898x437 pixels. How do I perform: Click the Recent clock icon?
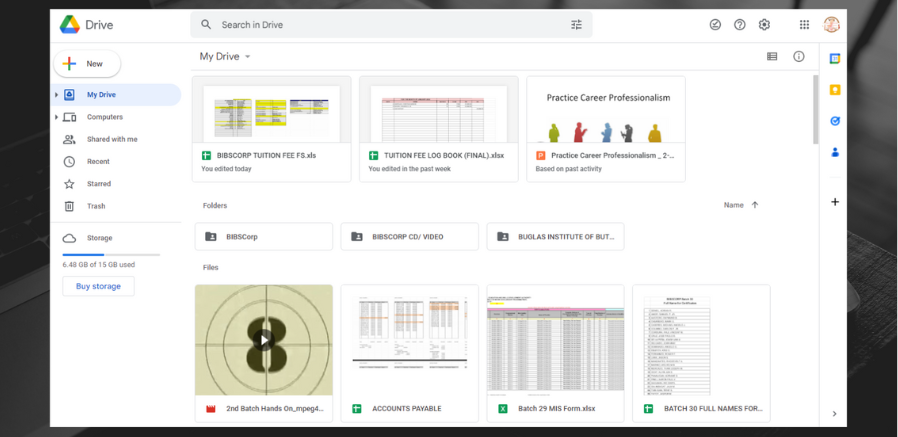pos(69,162)
